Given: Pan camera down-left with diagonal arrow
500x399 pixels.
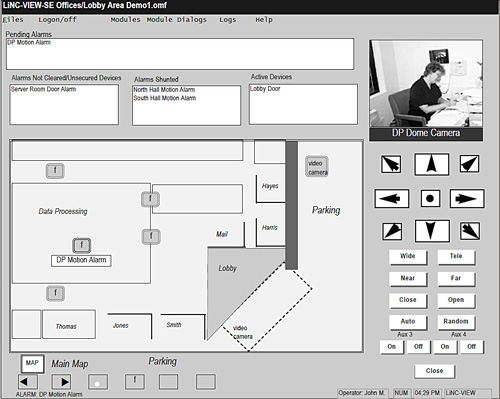Looking at the screenshot, I should 392,231.
